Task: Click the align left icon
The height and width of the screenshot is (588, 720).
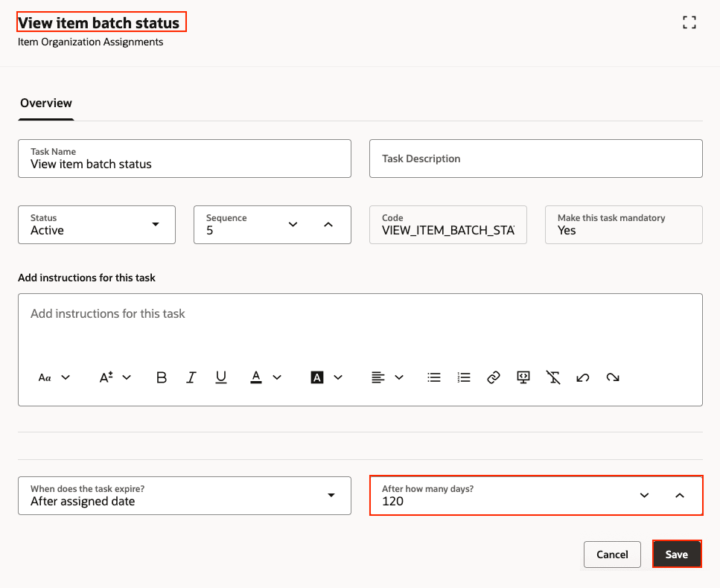Action: point(378,377)
